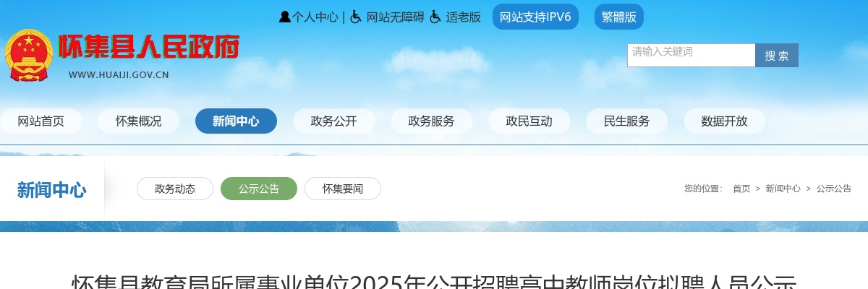Switch to 政务动态 tab

click(175, 189)
